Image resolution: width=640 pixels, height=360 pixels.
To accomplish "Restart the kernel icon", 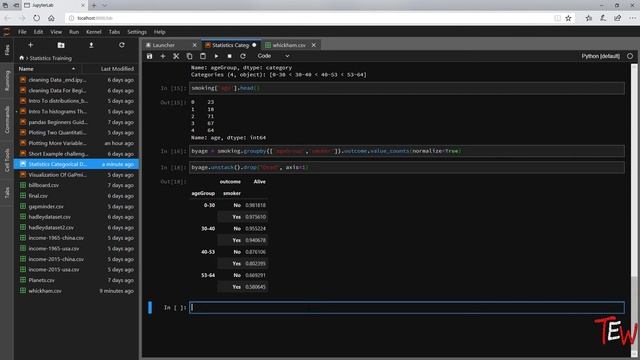I will tap(243, 56).
